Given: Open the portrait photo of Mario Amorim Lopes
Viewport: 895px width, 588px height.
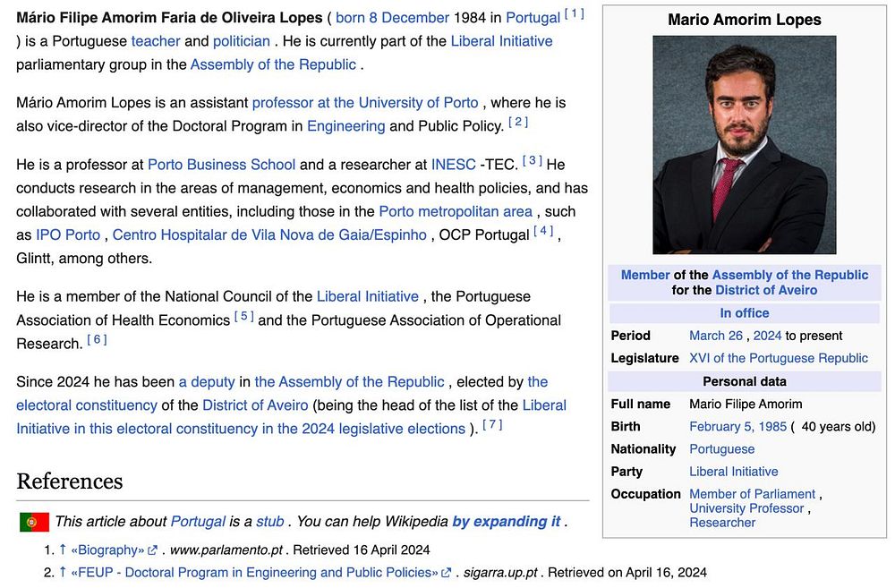Looking at the screenshot, I should pyautogui.click(x=745, y=145).
